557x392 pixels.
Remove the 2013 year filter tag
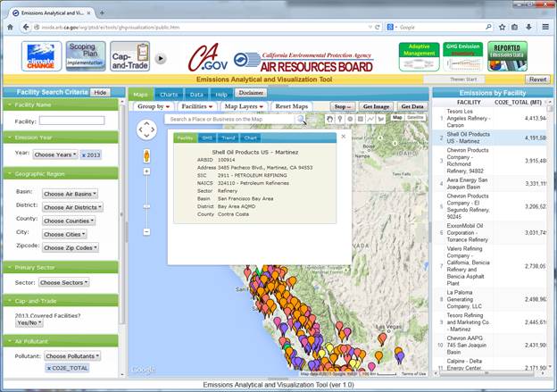pos(83,154)
